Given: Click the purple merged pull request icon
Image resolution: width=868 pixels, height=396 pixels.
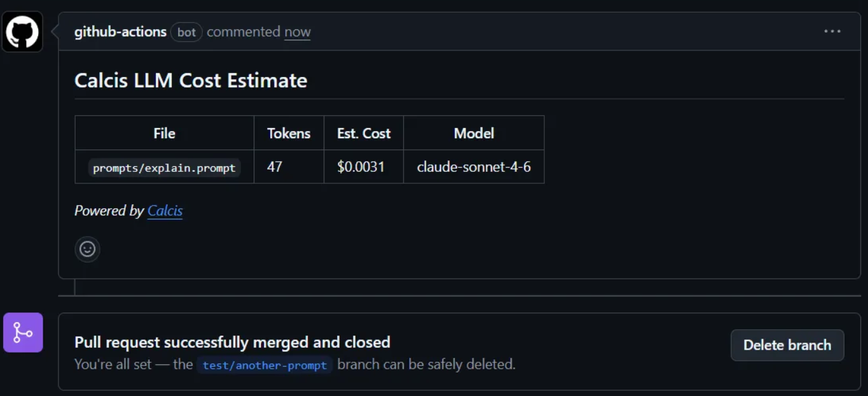Looking at the screenshot, I should point(23,332).
